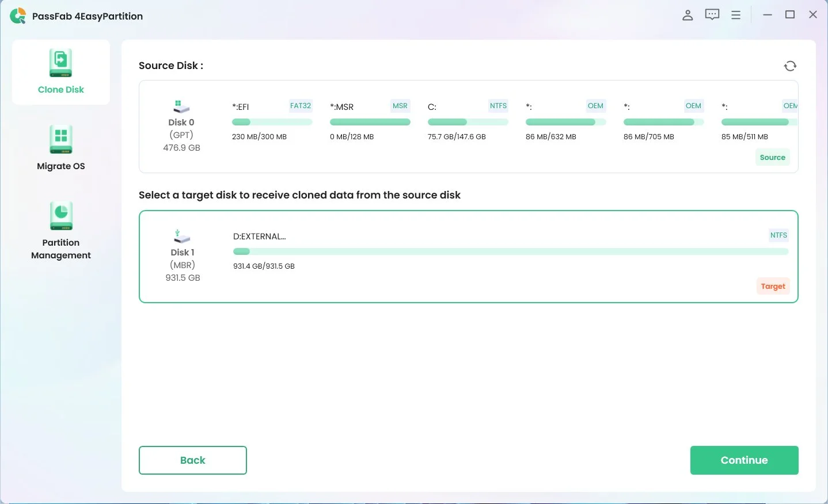Click the Disk 1 external drive icon
The height and width of the screenshot is (504, 828).
[181, 236]
